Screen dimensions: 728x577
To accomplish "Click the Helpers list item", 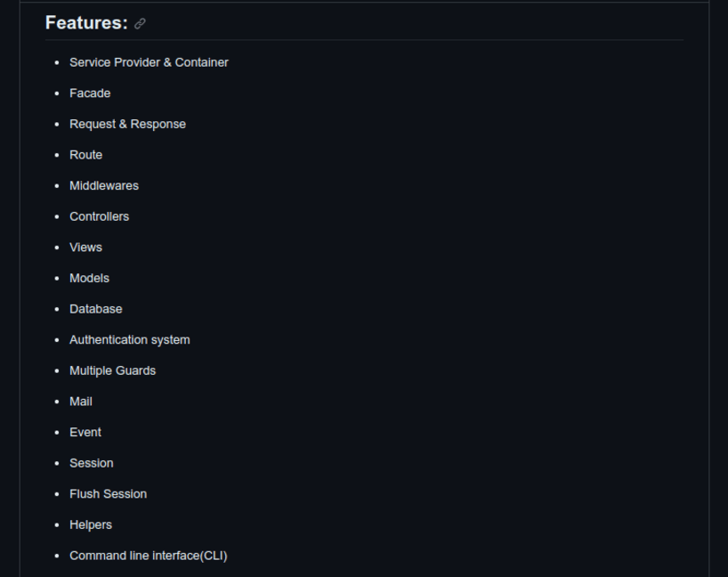I will click(91, 525).
